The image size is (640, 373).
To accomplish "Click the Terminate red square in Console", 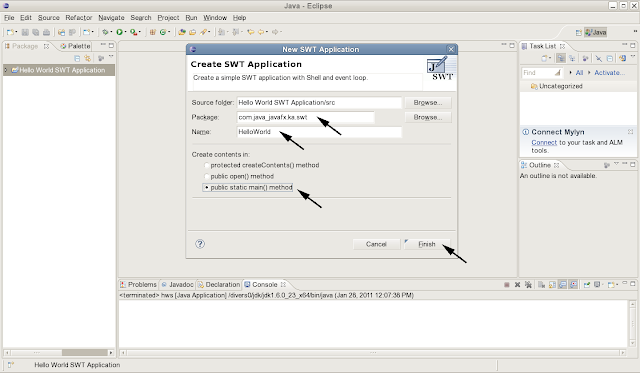I will 507,285.
